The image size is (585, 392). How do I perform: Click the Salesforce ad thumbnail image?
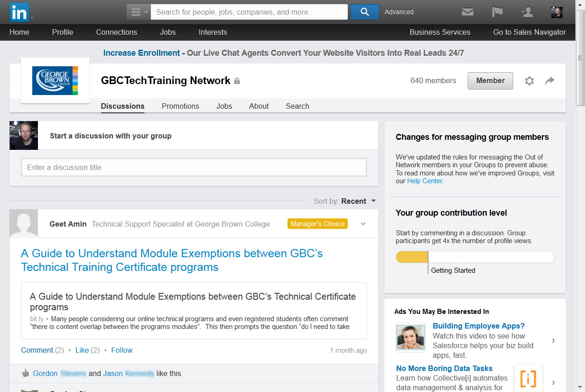[x=411, y=337]
